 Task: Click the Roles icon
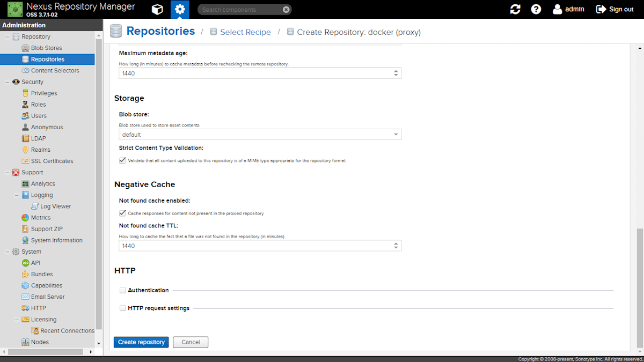click(25, 105)
